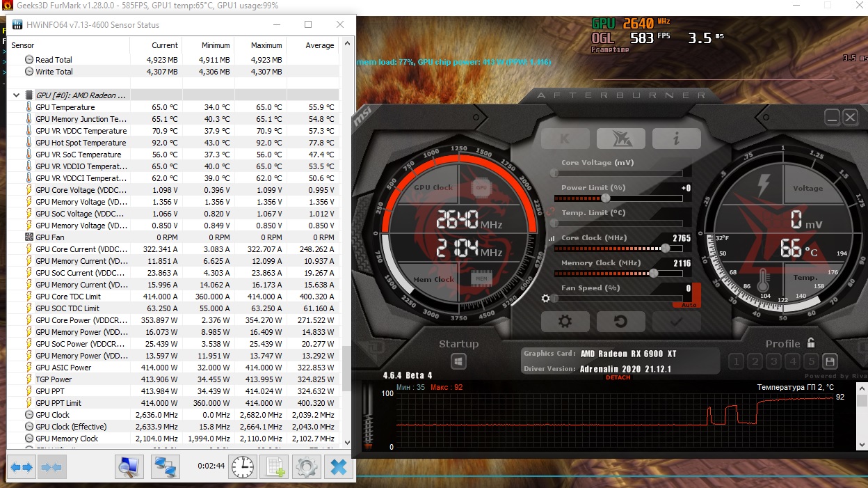The width and height of the screenshot is (868, 488).
Task: Select the GPU Memory Clock row
Action: pos(174,439)
